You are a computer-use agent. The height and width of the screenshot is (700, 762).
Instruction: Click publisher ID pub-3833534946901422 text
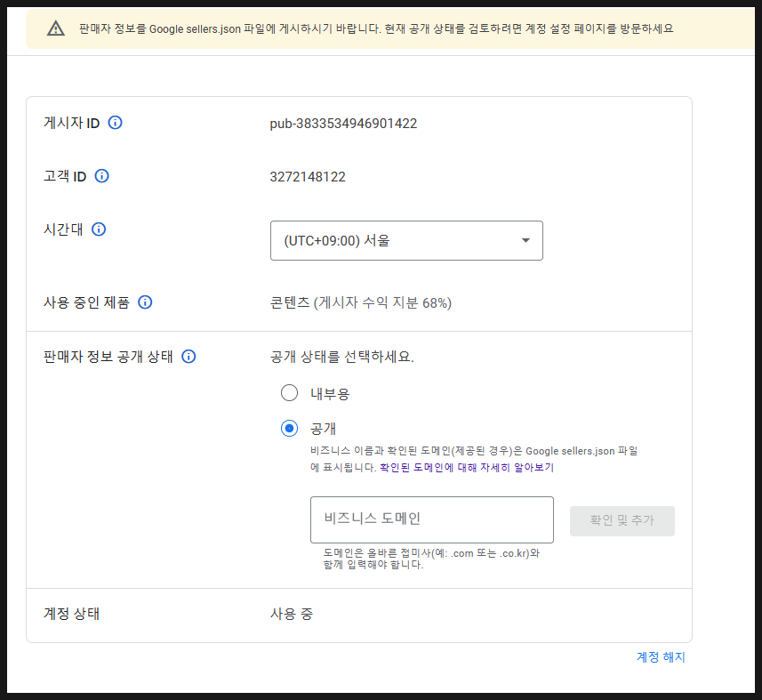343,124
